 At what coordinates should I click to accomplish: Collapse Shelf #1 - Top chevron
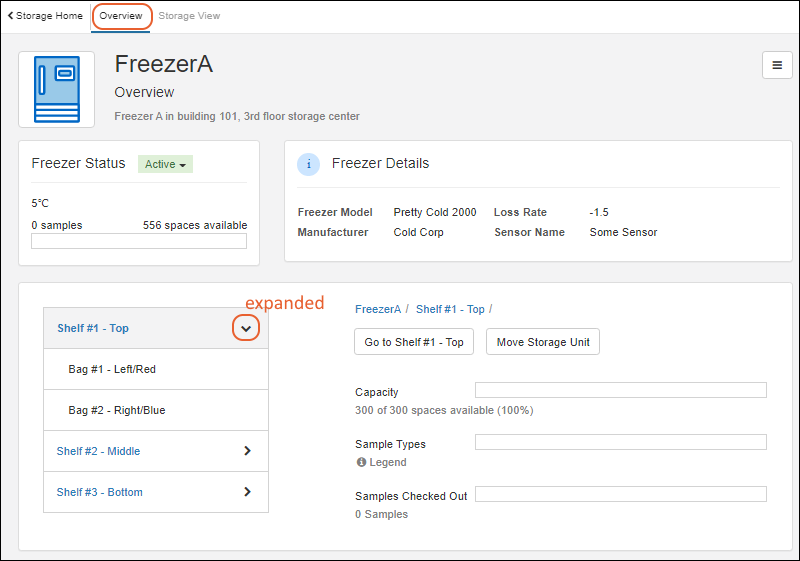click(x=247, y=328)
